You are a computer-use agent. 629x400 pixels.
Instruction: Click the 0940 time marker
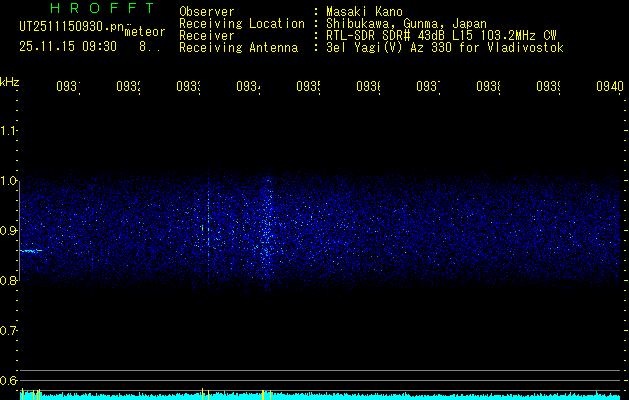pos(610,87)
